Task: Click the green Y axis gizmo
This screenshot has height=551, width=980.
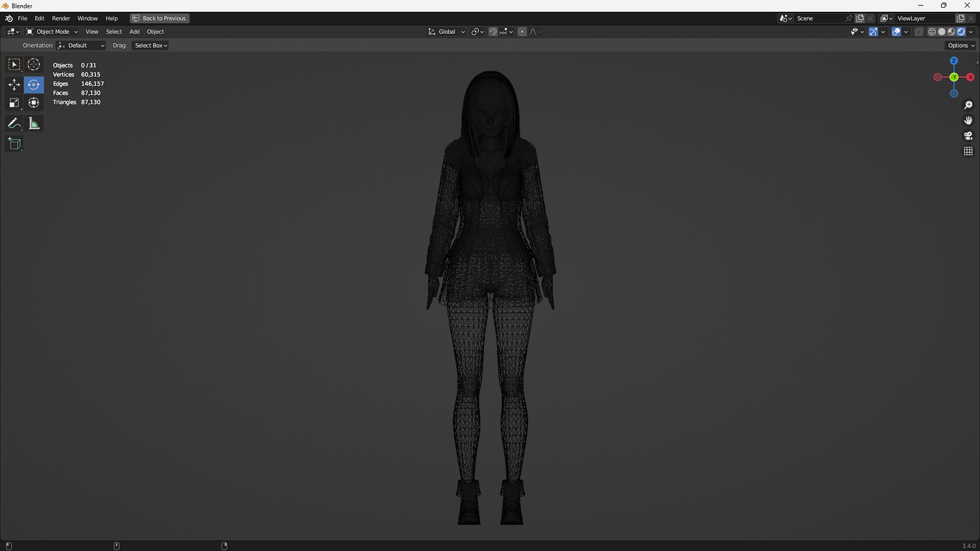Action: (x=954, y=77)
